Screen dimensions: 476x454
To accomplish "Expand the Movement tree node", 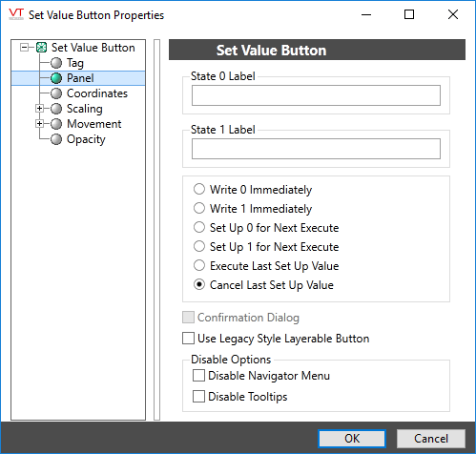I will 39,124.
